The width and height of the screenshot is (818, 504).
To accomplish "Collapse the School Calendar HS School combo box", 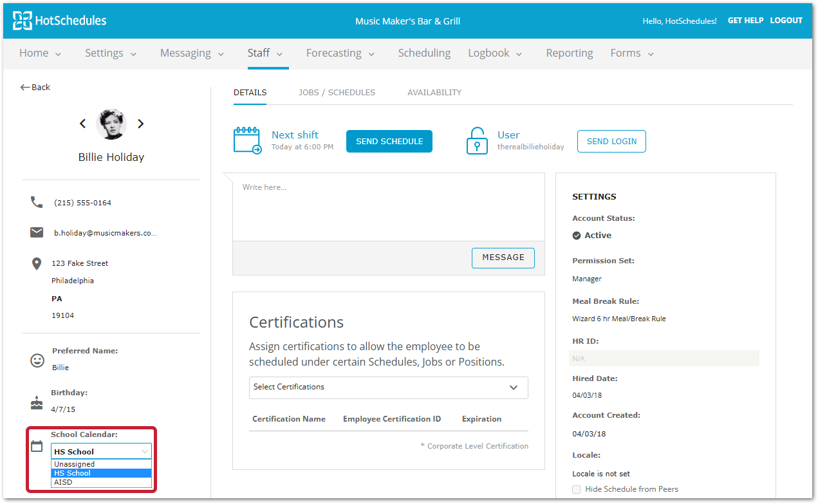I will (x=101, y=451).
